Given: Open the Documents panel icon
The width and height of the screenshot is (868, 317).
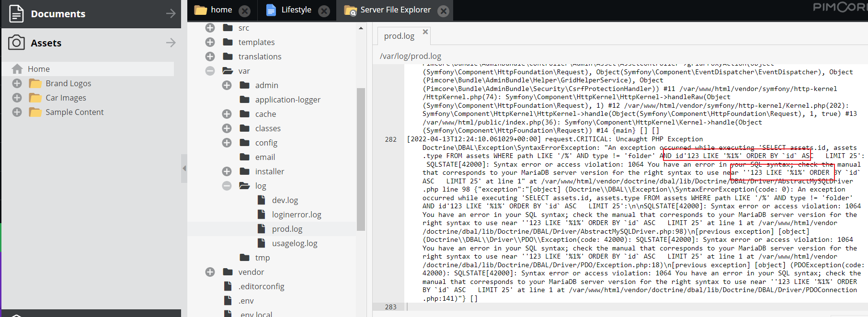Looking at the screenshot, I should click(16, 13).
